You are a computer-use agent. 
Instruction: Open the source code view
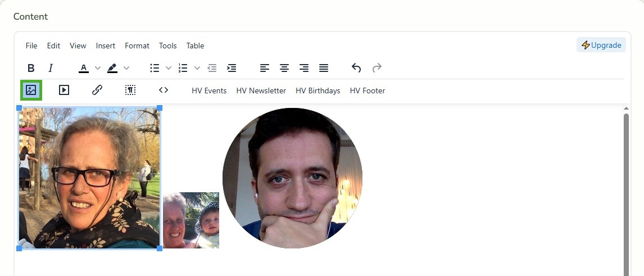[164, 90]
